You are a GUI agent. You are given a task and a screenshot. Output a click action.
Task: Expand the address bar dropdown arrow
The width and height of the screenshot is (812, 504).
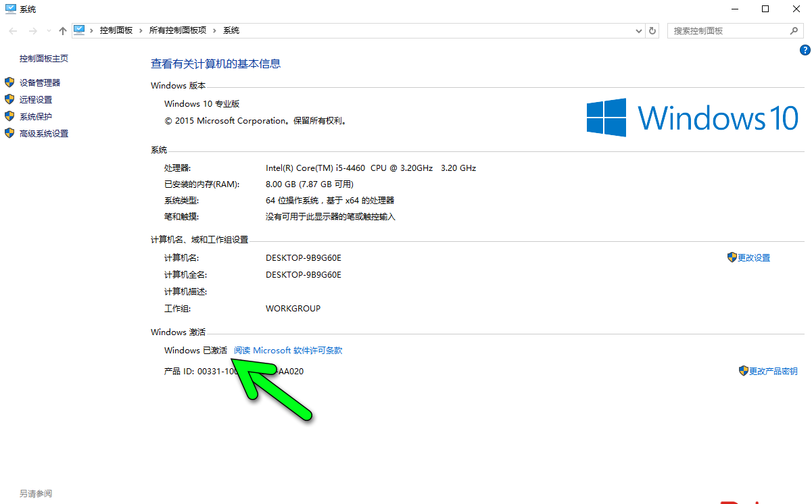(x=638, y=30)
